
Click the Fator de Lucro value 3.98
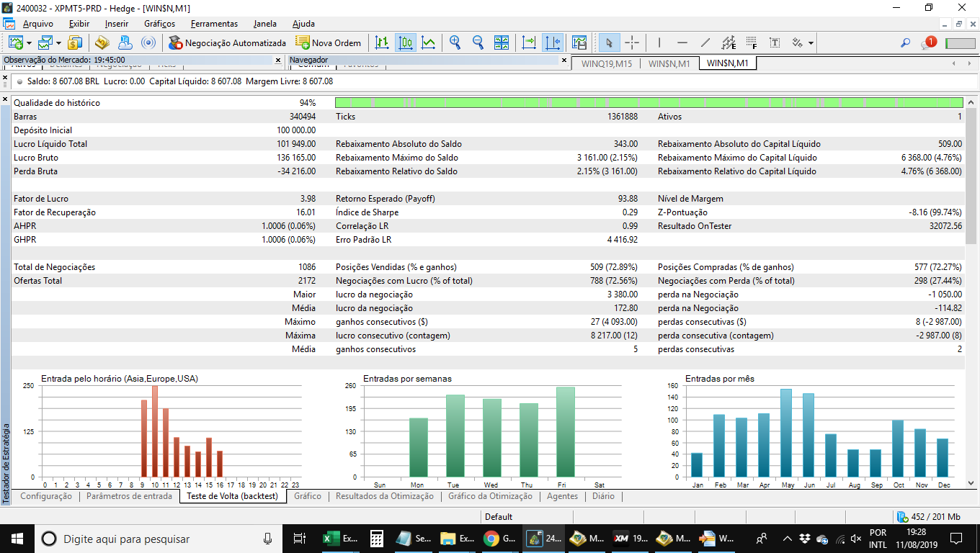tap(308, 199)
